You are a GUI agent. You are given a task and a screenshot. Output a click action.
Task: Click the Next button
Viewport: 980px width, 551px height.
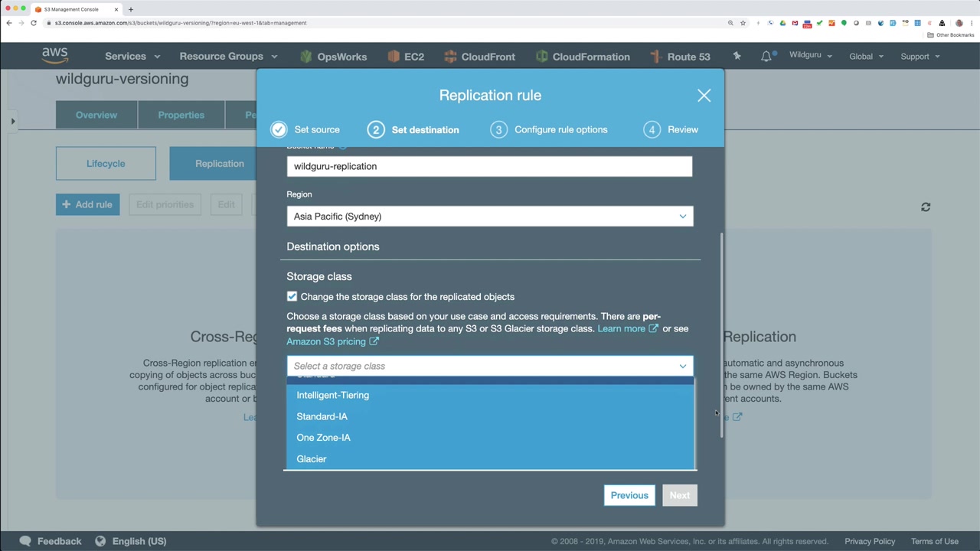pyautogui.click(x=680, y=495)
